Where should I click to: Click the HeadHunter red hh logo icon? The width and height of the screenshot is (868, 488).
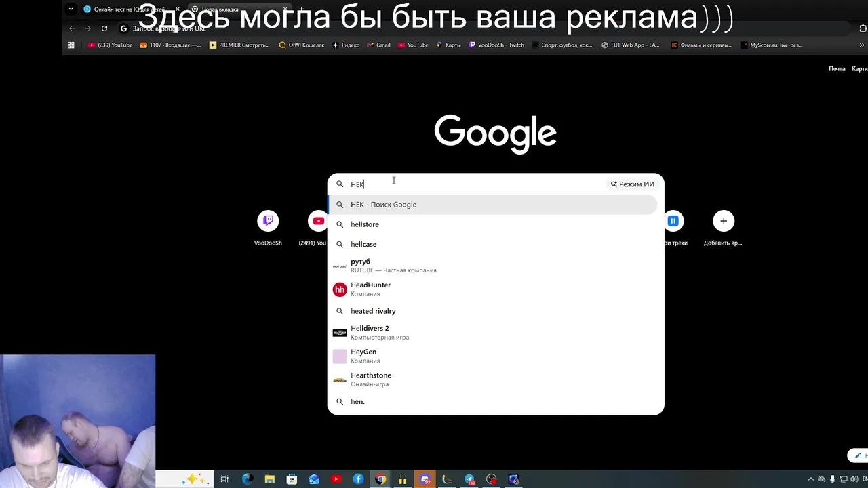(x=340, y=289)
